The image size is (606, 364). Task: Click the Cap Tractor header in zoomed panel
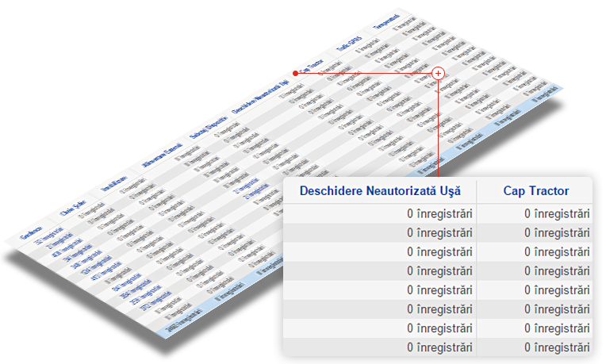coord(535,191)
